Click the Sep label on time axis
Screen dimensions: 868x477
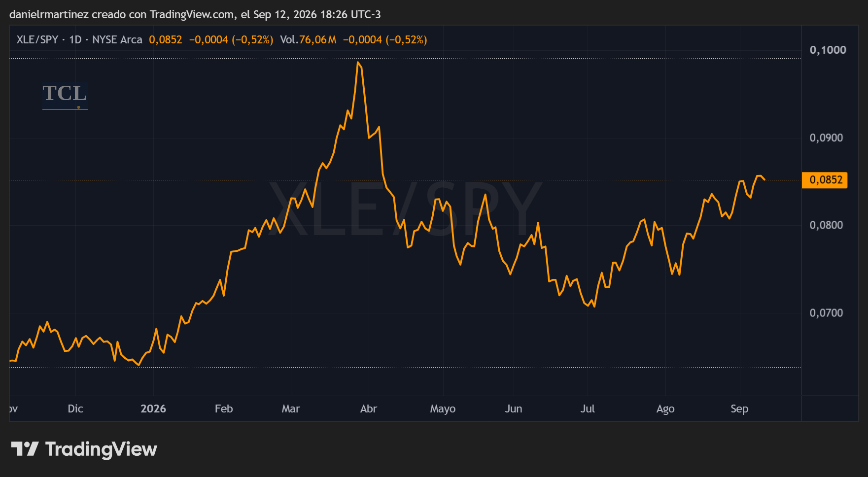pyautogui.click(x=739, y=409)
